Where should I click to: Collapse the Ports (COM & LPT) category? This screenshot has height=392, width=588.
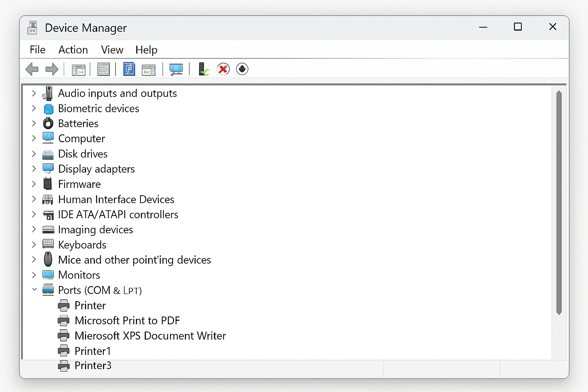point(34,290)
